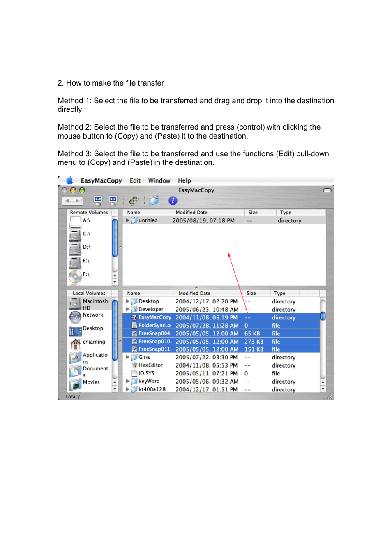Image resolution: width=392 pixels, height=555 pixels.
Task: Select the EasyMacCopy directory row
Action: click(x=221, y=317)
